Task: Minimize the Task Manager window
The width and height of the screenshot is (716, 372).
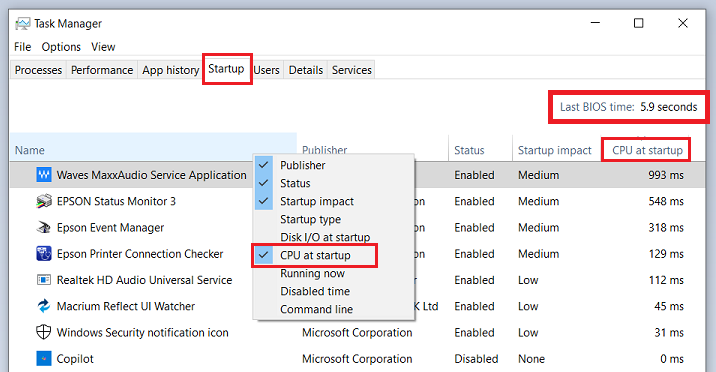Action: [x=595, y=23]
